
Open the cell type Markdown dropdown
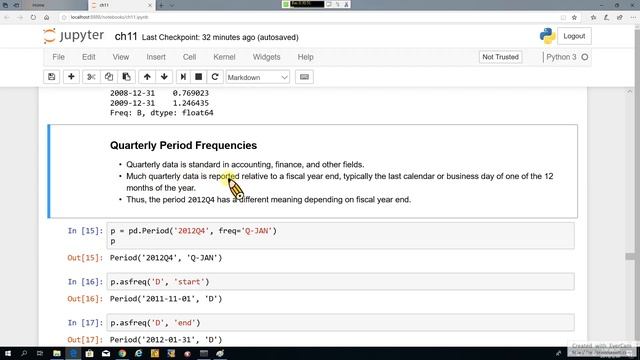(257, 77)
